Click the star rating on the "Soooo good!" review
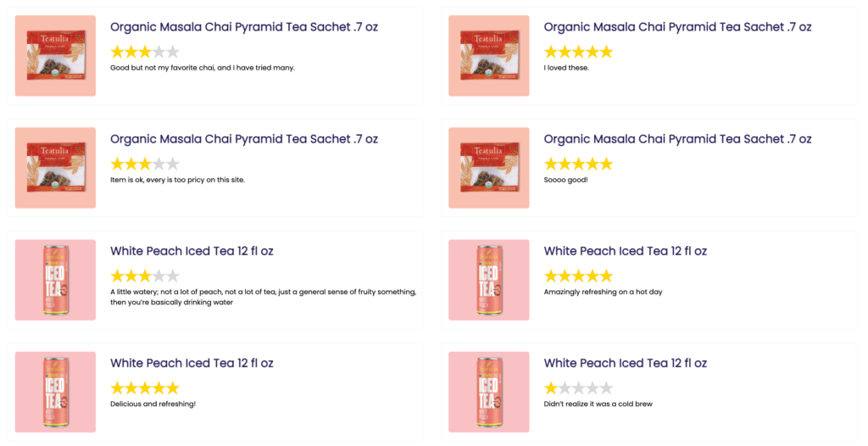This screenshot has height=446, width=868. [578, 164]
